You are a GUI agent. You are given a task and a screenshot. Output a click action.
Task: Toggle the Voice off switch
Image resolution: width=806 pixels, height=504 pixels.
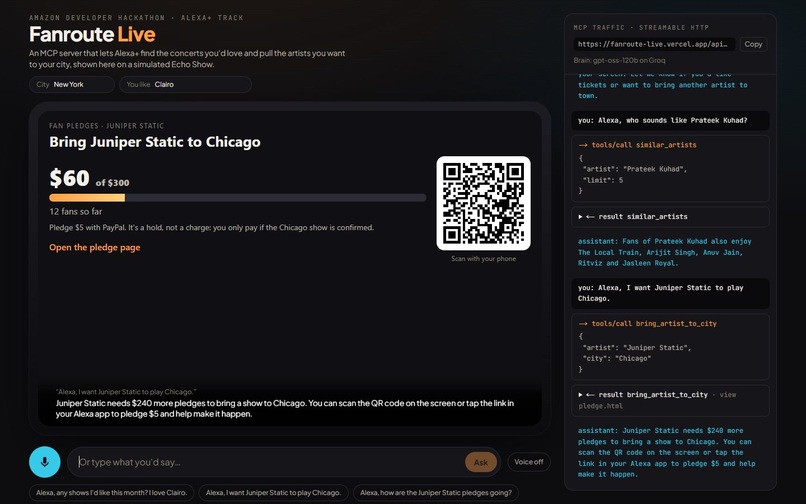tap(528, 462)
